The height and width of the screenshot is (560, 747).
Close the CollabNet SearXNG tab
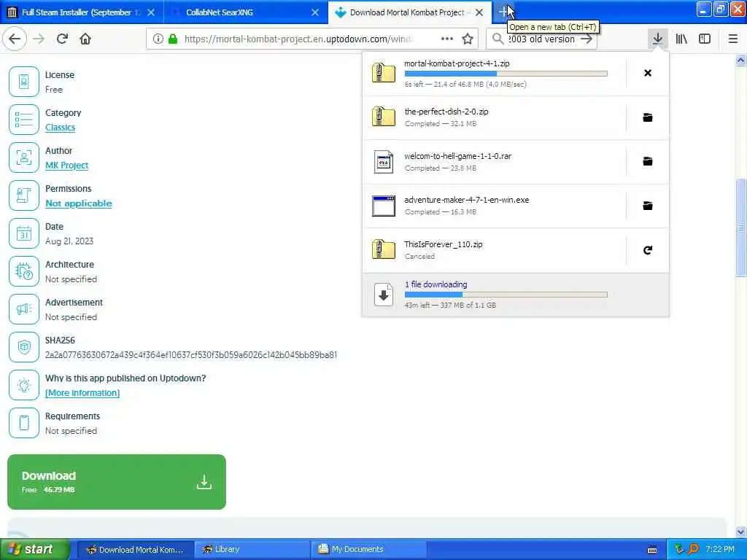point(315,12)
